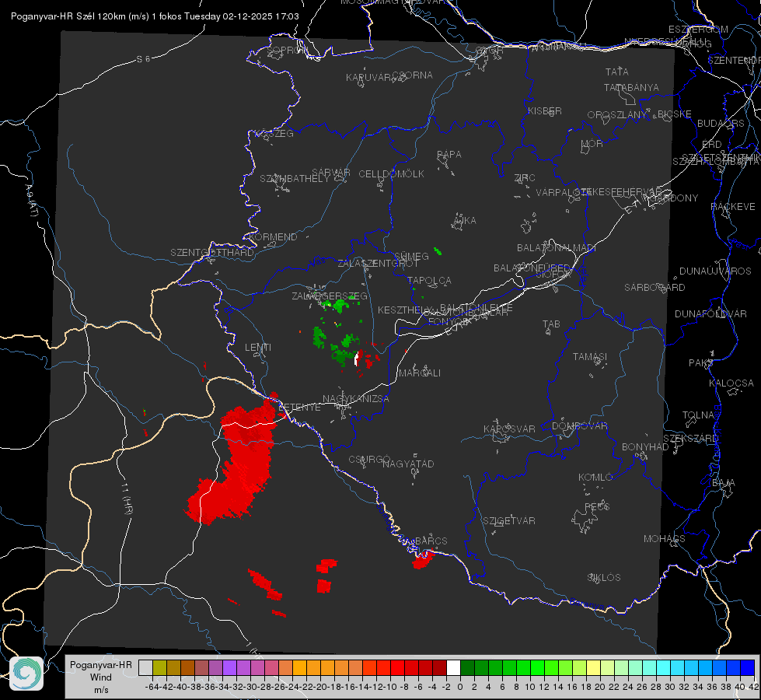Screen dimensions: 761x700
Task: Click the CSORNA label
Action: [413, 75]
